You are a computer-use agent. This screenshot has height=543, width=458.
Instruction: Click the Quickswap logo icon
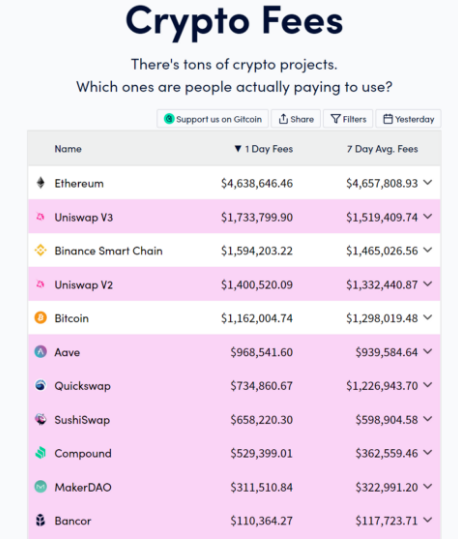tap(41, 385)
